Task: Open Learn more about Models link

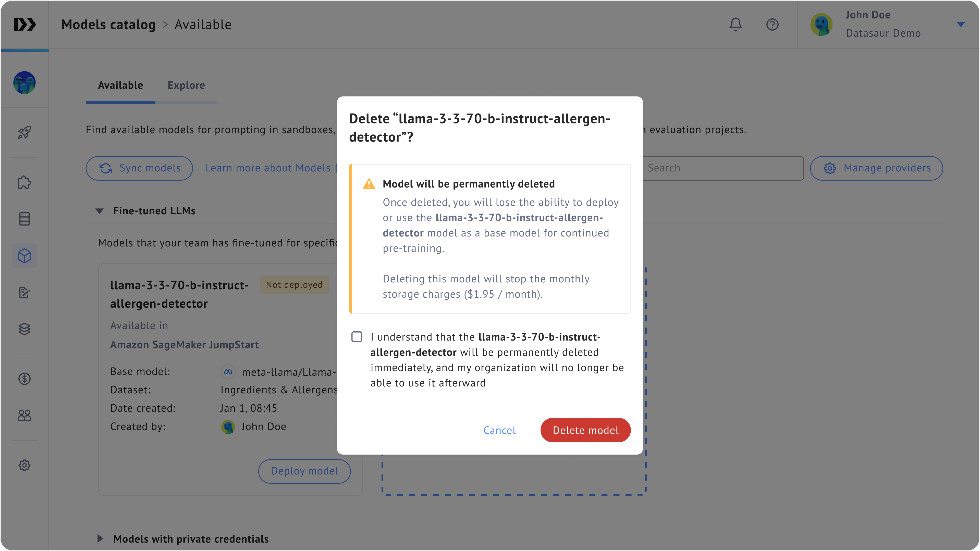Action: 268,168
